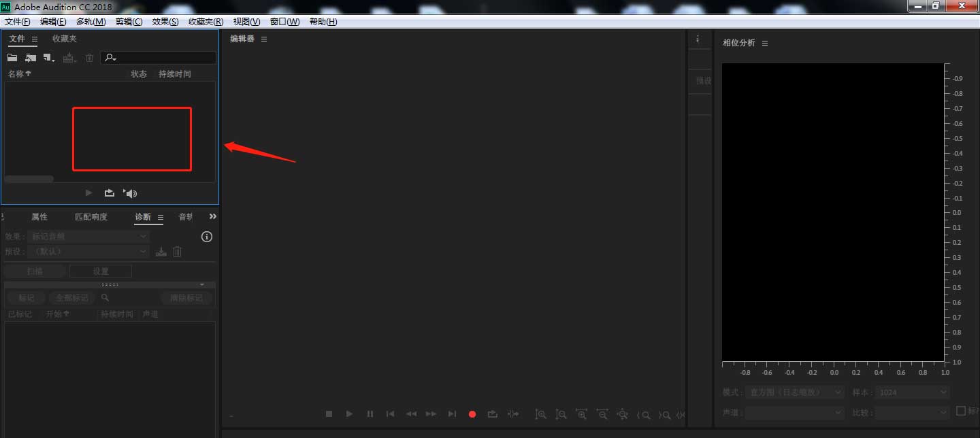The width and height of the screenshot is (980, 438).
Task: Open the 文件 panel menu icon
Action: [35, 39]
